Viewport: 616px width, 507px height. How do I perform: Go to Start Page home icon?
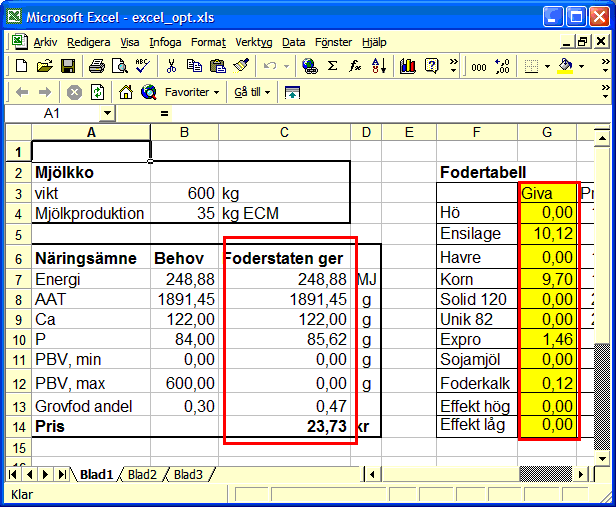pyautogui.click(x=126, y=92)
